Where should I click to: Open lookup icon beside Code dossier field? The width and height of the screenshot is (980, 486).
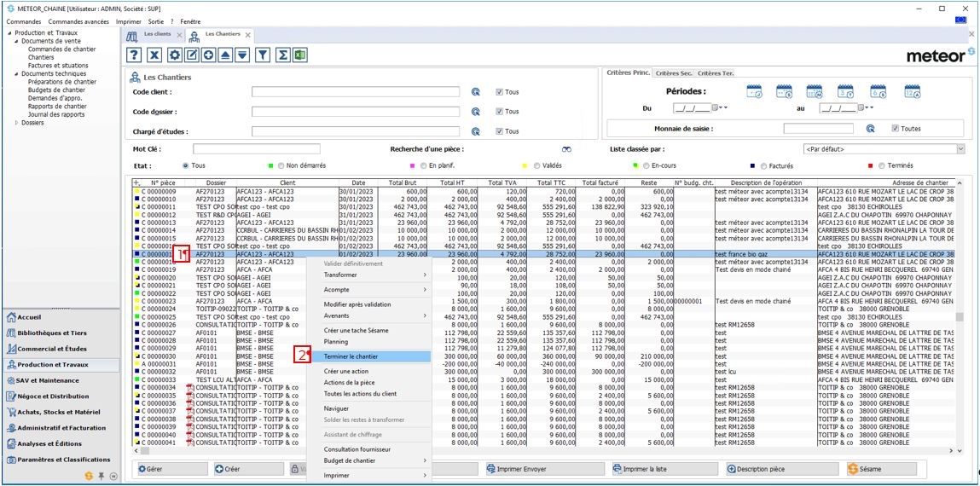coord(476,112)
